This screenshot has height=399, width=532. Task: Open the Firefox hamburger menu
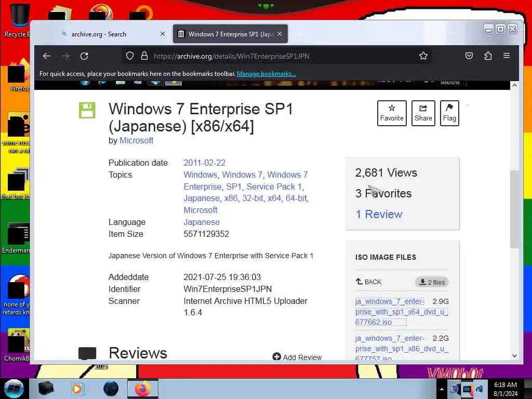[x=506, y=56]
